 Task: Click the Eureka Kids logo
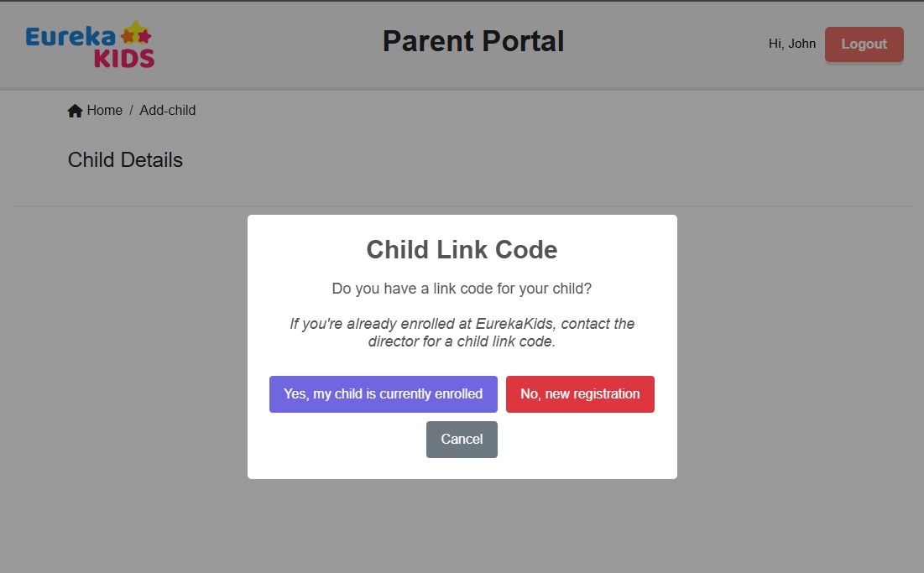(90, 44)
